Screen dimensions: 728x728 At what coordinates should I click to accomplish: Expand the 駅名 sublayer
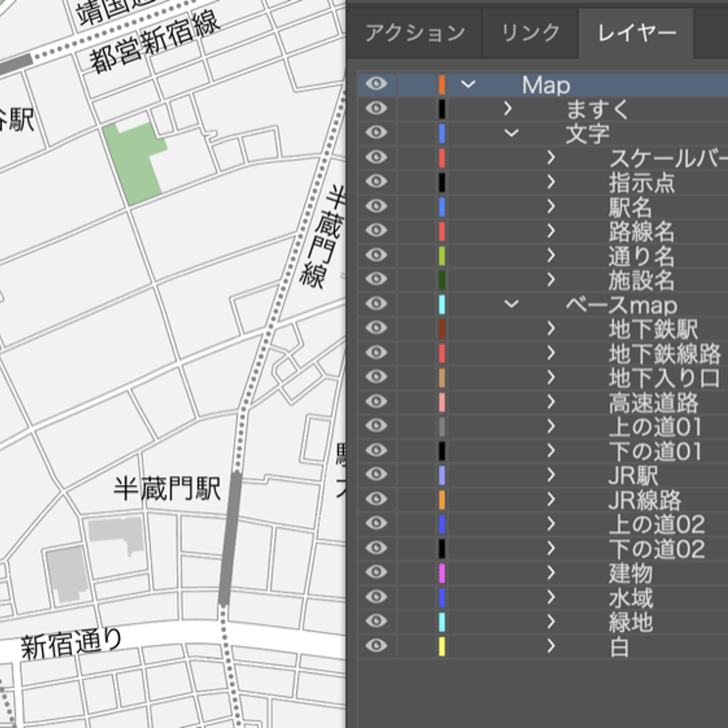click(x=551, y=207)
